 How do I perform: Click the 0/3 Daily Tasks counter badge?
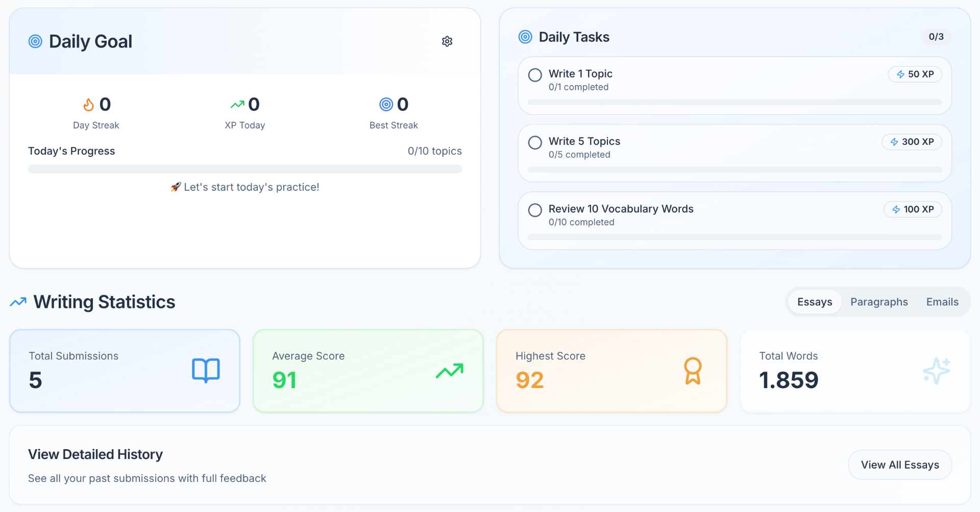pos(936,37)
